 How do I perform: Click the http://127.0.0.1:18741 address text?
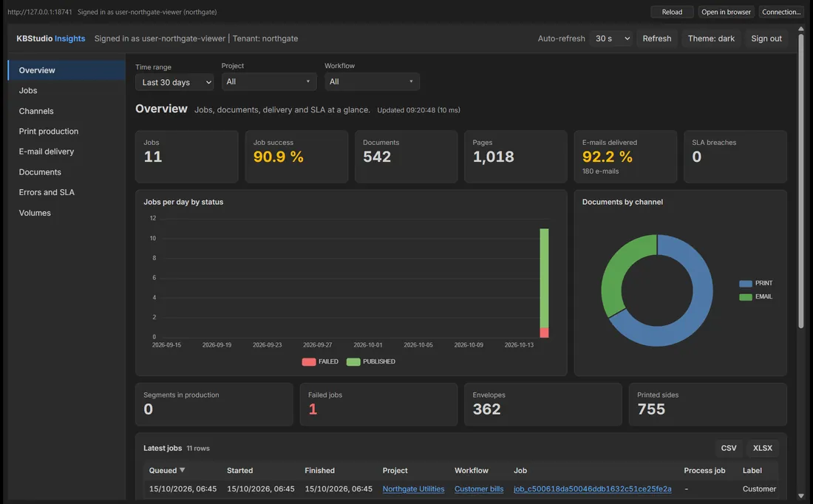39,12
